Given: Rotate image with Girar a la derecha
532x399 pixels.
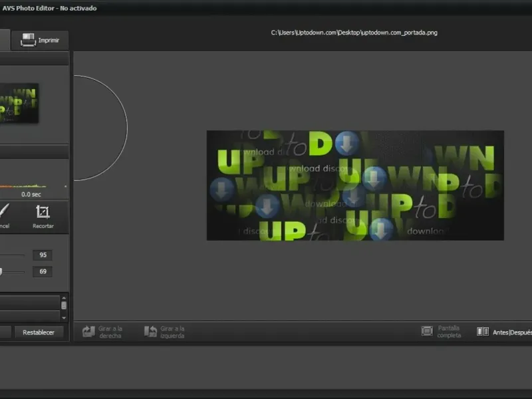Looking at the screenshot, I should [102, 332].
